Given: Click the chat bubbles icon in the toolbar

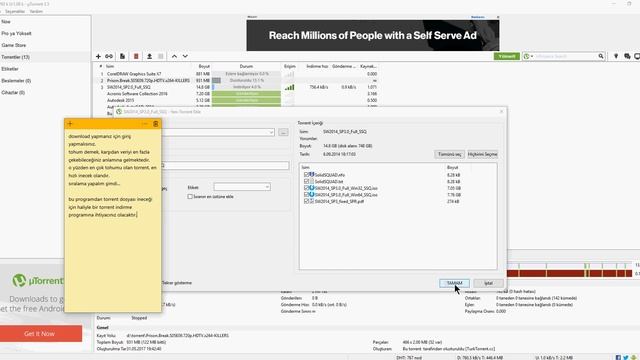Looking at the screenshot, I should coord(627,56).
